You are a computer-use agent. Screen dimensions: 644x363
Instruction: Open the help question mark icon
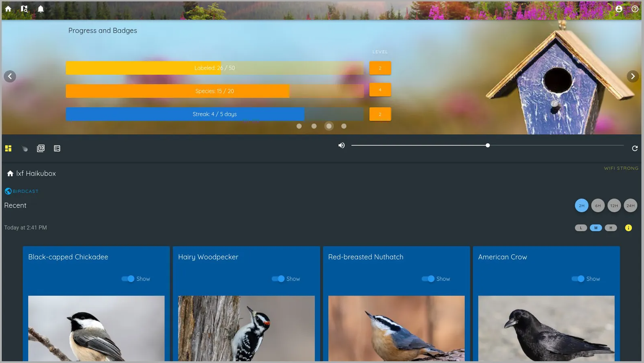tap(635, 8)
